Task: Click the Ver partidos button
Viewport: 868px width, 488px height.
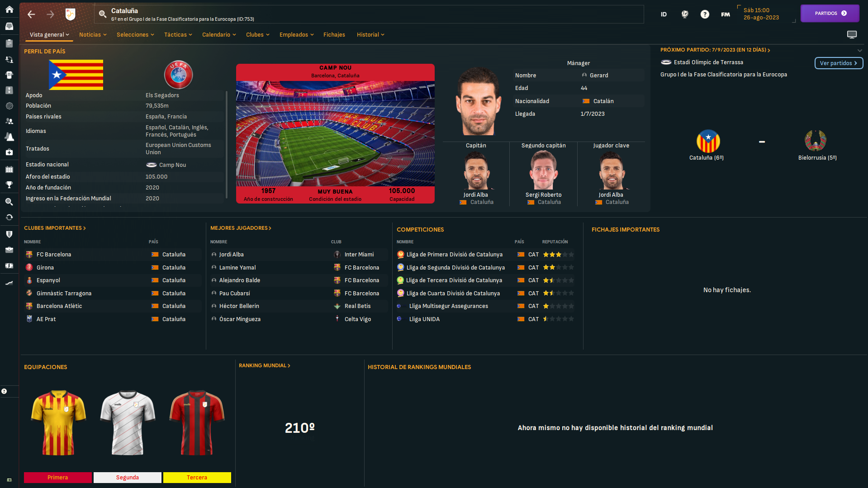Action: point(839,63)
